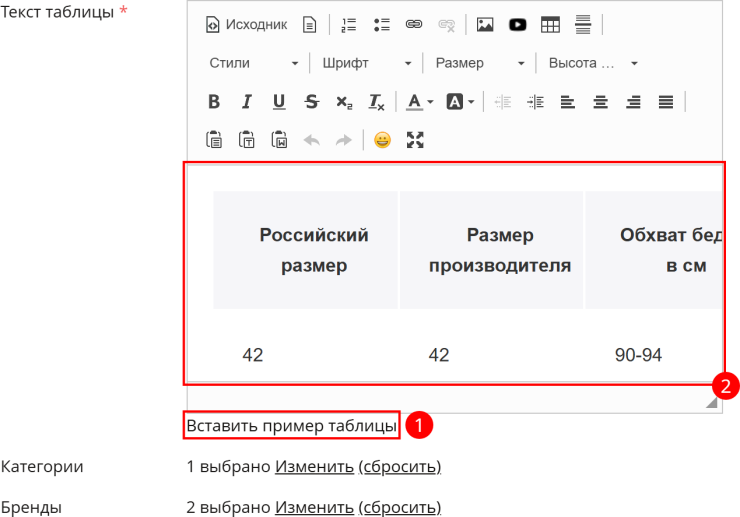Screen dimensions: 740x517
Task: Decrease indent
Action: click(x=503, y=102)
